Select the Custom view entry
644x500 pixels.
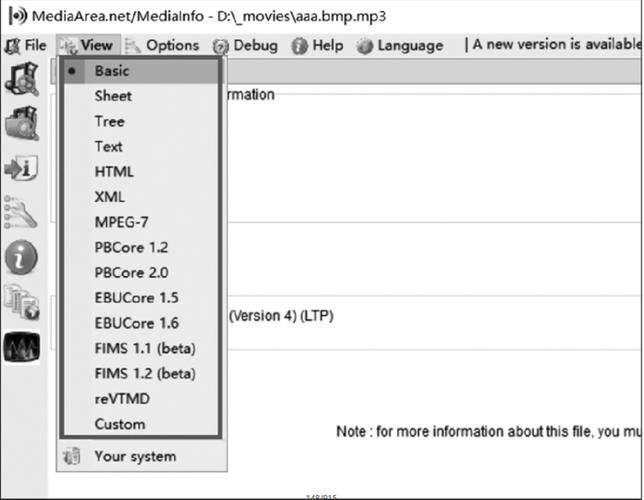tap(141, 424)
